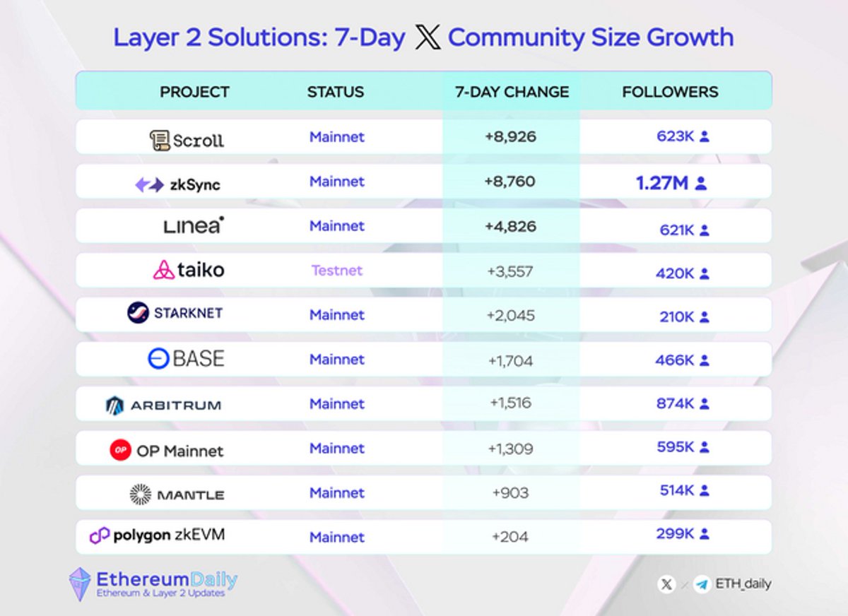
Task: Click the FOLLOWERS column header
Action: [x=670, y=92]
